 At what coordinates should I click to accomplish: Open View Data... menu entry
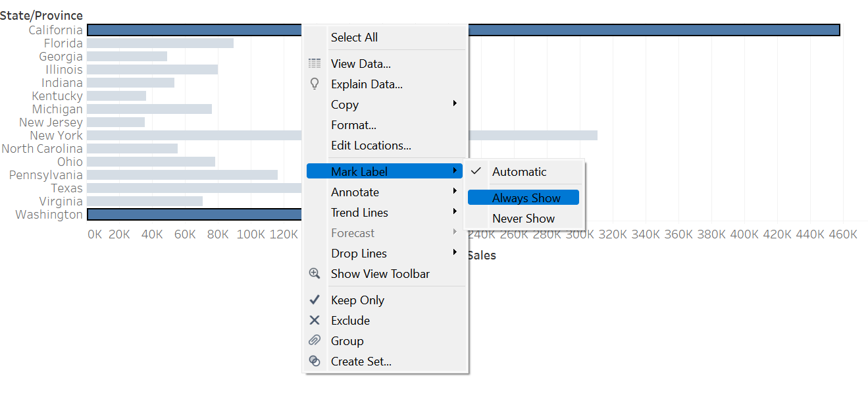385,64
